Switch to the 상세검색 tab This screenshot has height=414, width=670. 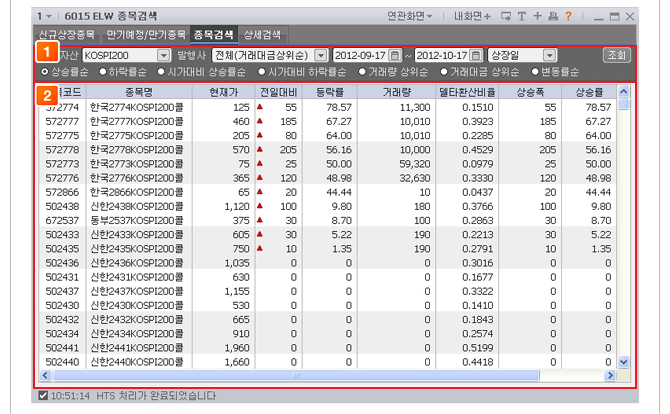[x=262, y=35]
